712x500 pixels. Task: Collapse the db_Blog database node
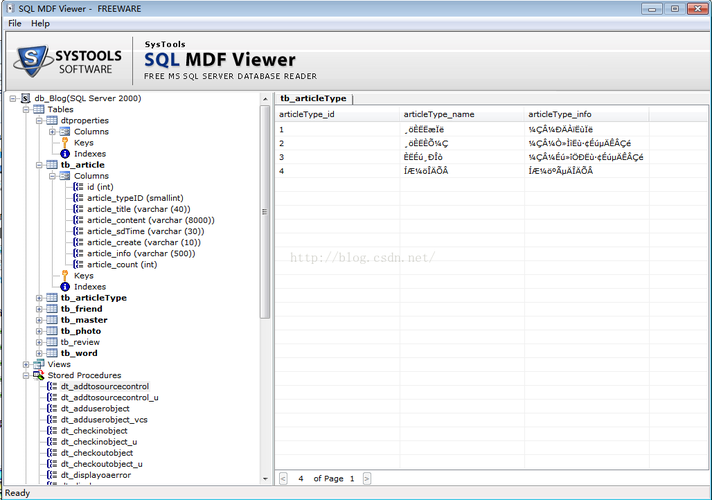pos(13,98)
